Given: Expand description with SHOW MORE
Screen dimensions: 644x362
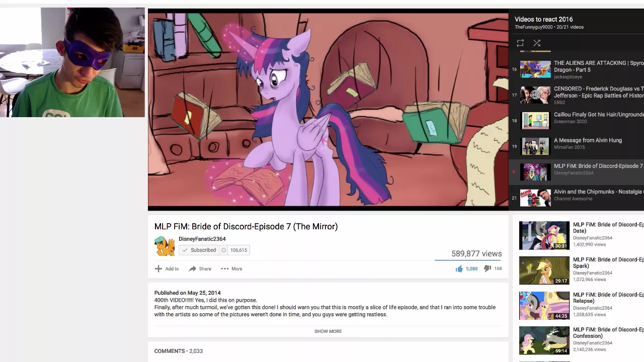Looking at the screenshot, I should (x=328, y=331).
